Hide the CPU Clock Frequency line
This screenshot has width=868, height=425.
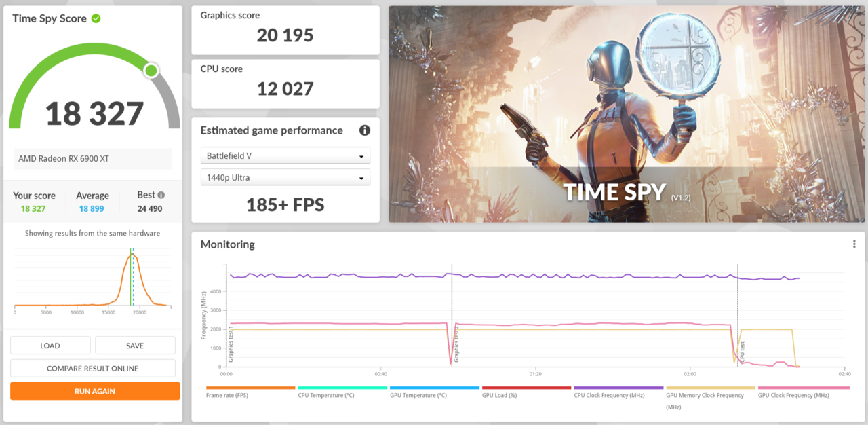618,394
